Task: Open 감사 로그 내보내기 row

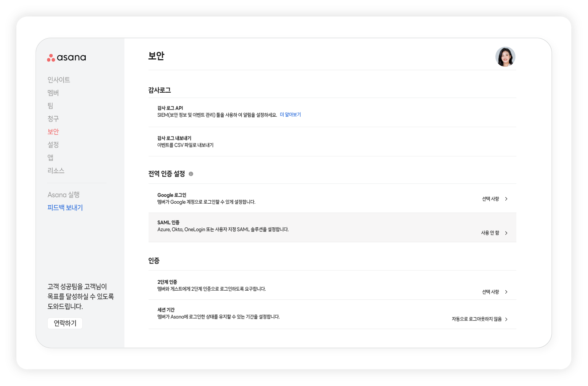Action: tap(186, 142)
